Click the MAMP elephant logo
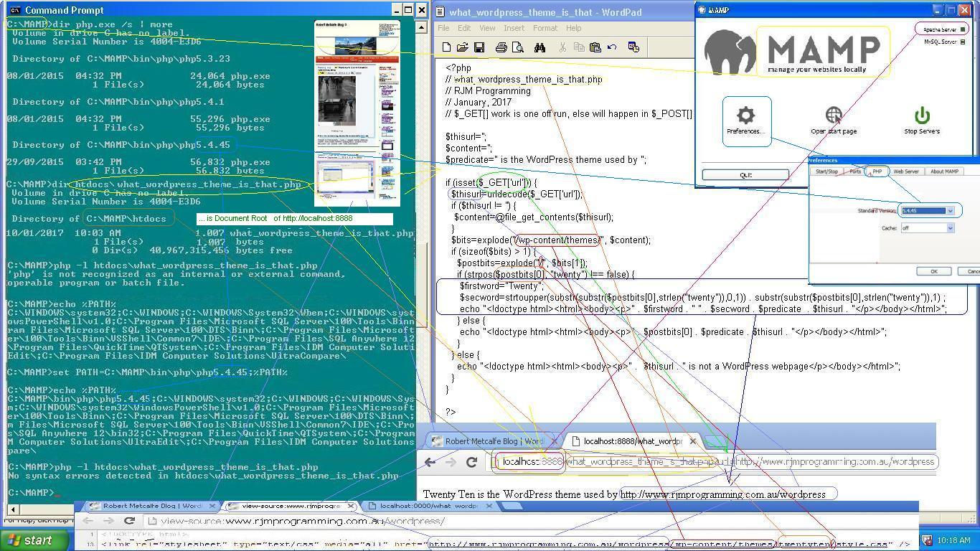Viewport: 980px width, 551px height. tap(730, 52)
